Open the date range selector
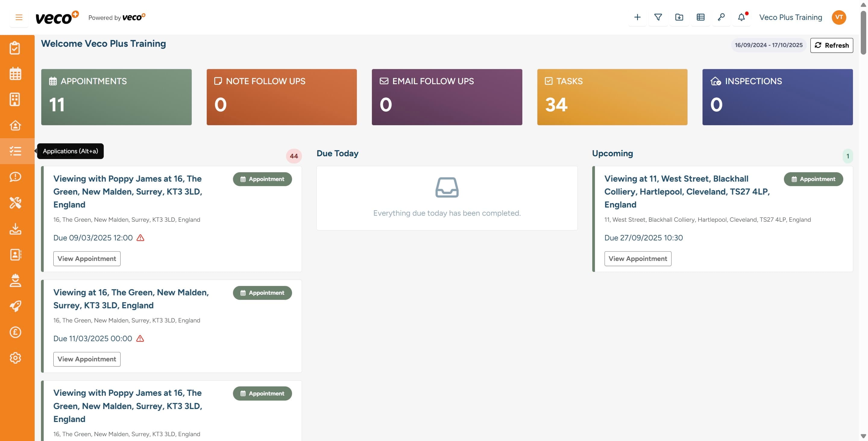Image resolution: width=868 pixels, height=441 pixels. [769, 45]
